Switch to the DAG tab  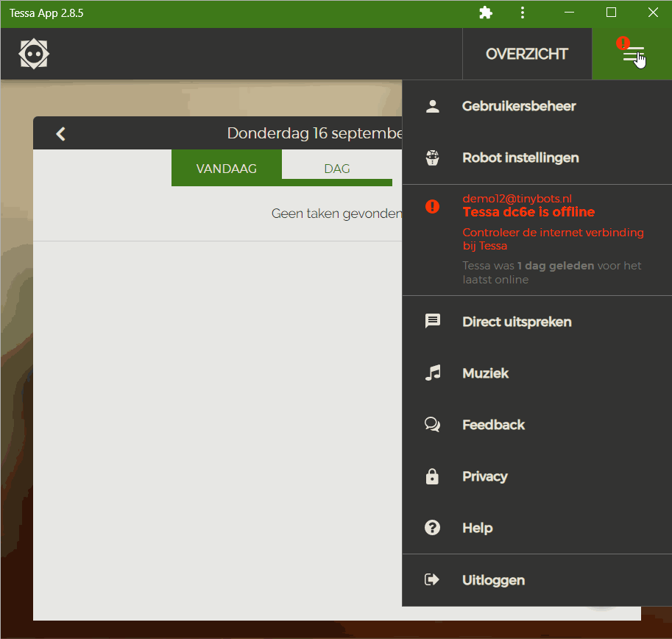[x=337, y=168]
